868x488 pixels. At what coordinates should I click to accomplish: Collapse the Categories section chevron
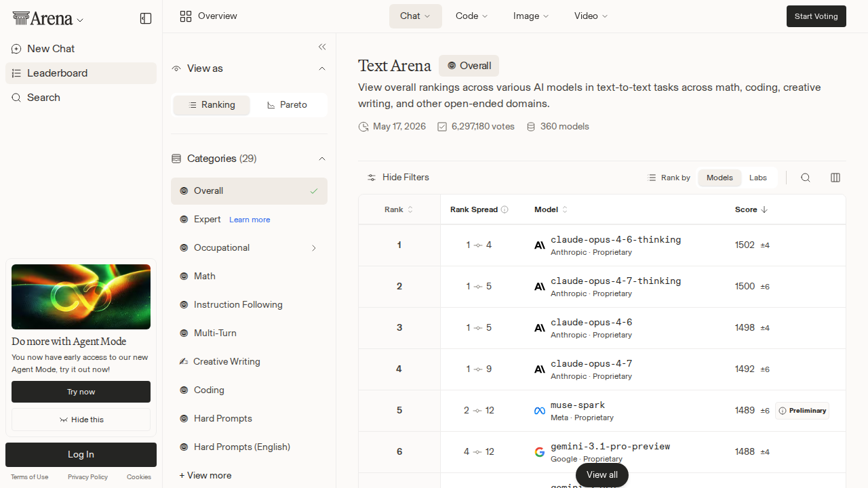pos(322,159)
